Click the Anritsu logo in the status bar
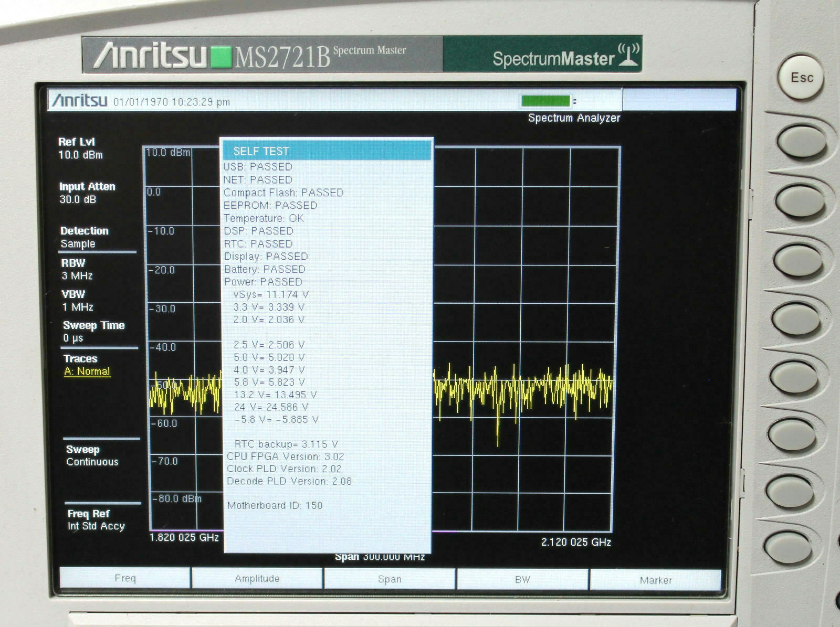Viewport: 840px width, 627px height. [x=80, y=101]
